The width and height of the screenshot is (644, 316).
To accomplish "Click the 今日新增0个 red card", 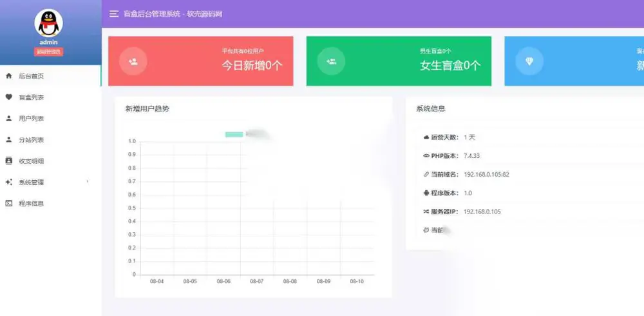I will coord(201,61).
